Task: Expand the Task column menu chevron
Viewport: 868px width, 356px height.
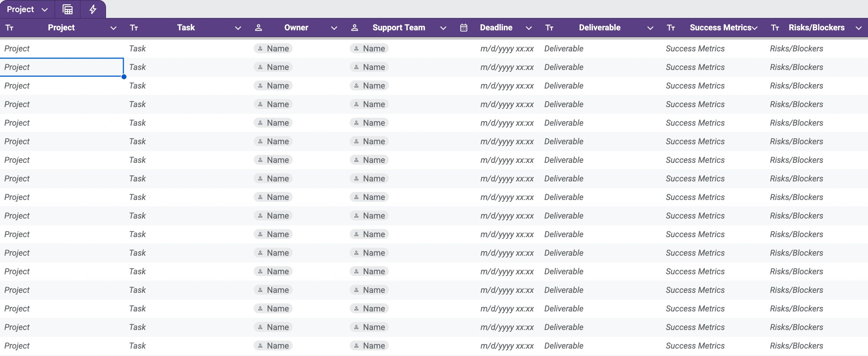Action: 238,28
